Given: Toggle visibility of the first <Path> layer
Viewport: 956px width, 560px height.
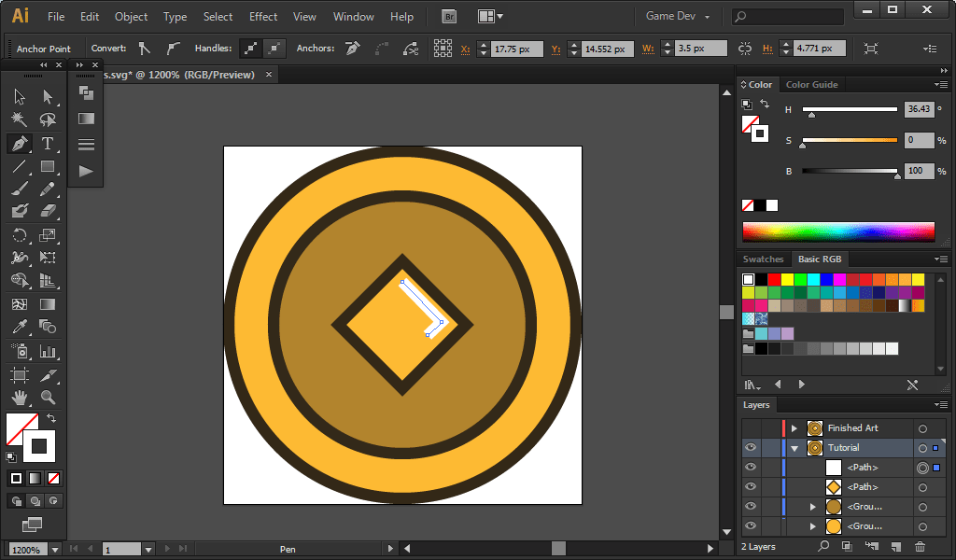Looking at the screenshot, I should [751, 468].
